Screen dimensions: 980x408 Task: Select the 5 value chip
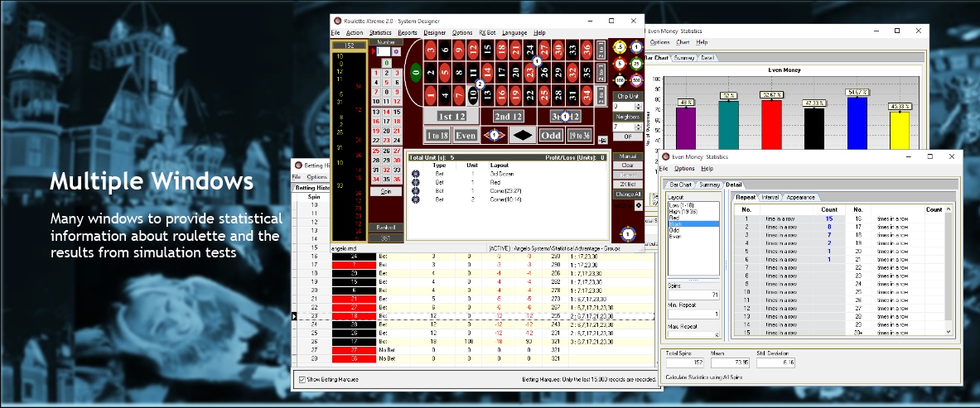coord(619,63)
